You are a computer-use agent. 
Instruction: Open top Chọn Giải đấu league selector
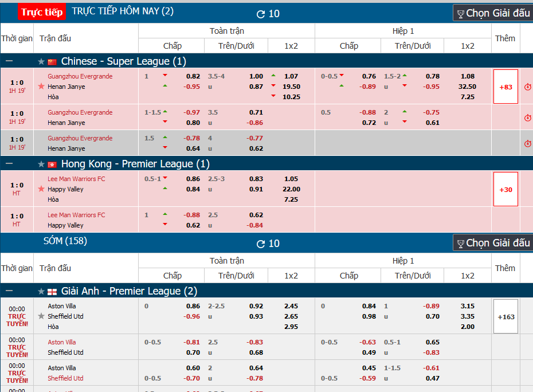(493, 13)
